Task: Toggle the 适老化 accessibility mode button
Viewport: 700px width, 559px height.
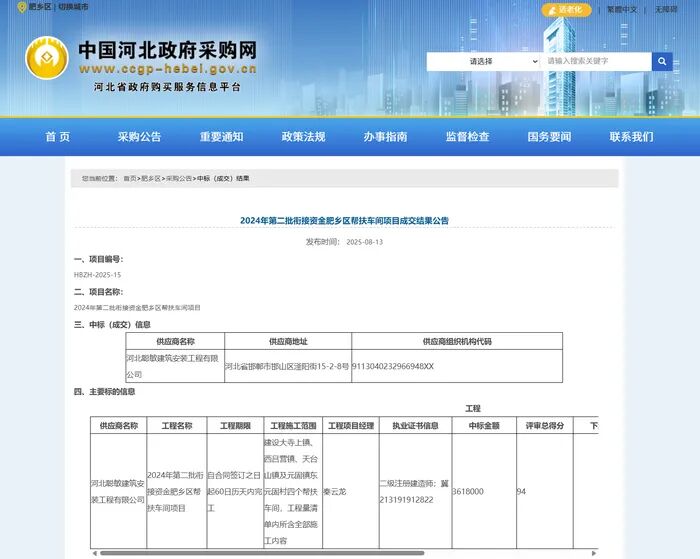Action: [567, 9]
